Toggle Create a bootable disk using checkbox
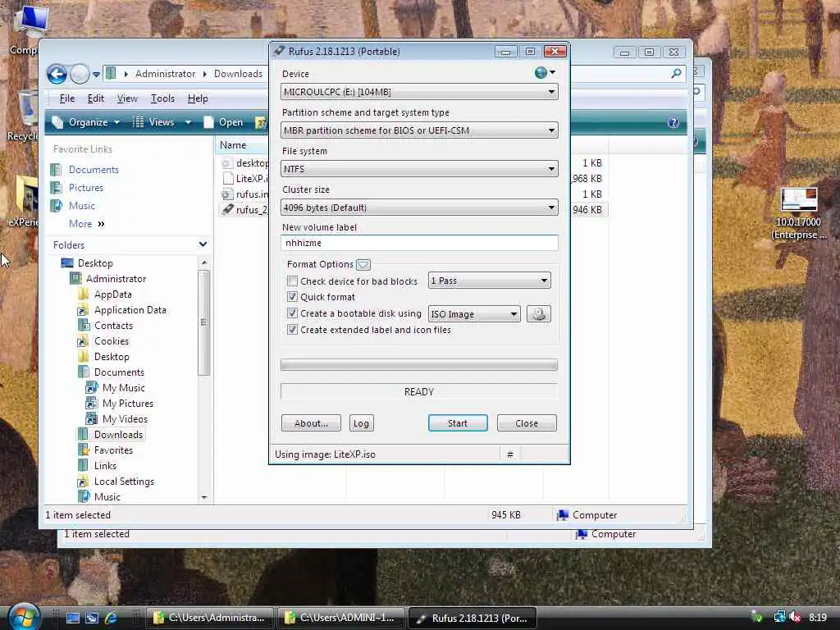 (293, 313)
